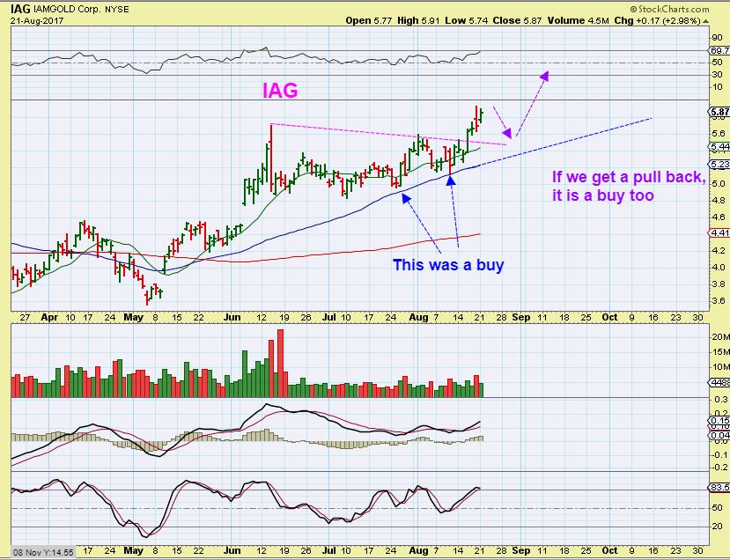Click the 4.0 price axis label
Screen dimensions: 730x560
[719, 268]
